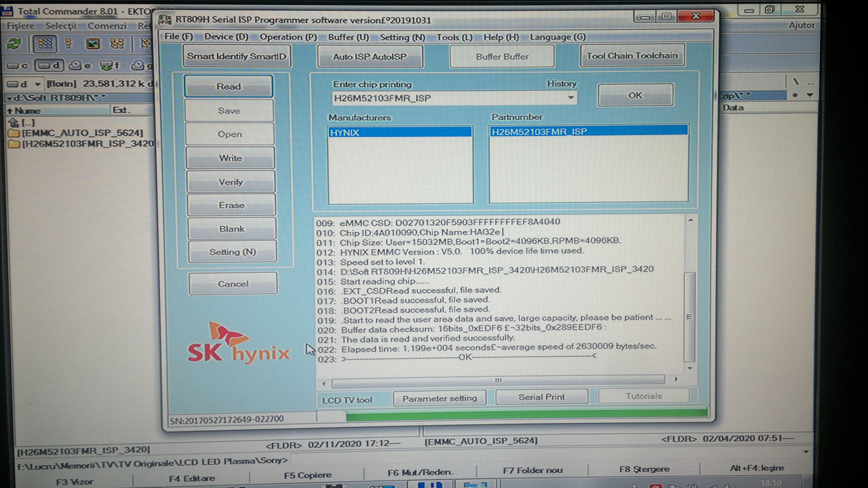
Task: Open Selecţii menu in Total Commander
Action: pos(60,26)
